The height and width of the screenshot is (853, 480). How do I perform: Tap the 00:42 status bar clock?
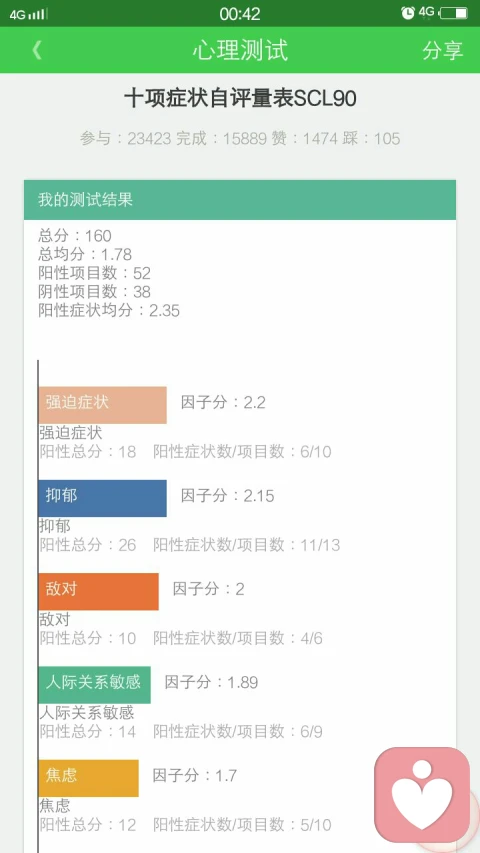[x=240, y=14]
